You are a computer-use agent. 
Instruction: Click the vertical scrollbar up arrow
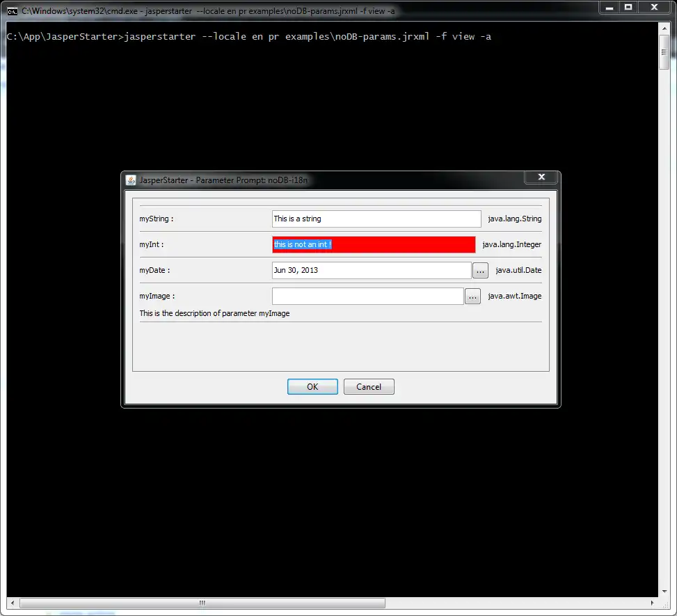(x=664, y=28)
